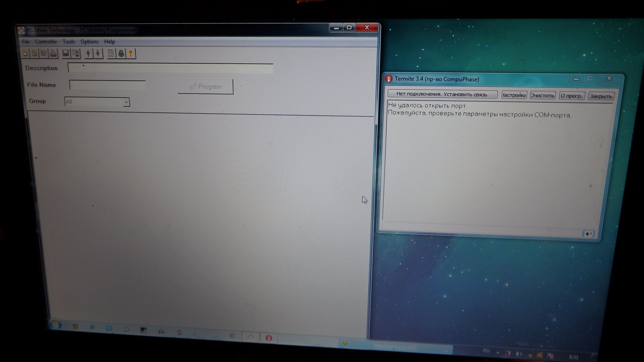Click the Save disk icon in the toolbar

coord(66,53)
